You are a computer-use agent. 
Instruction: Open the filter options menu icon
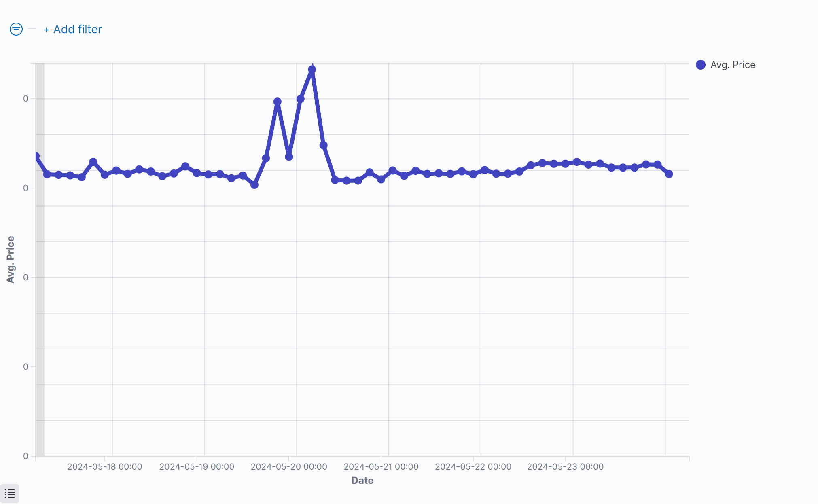(16, 29)
